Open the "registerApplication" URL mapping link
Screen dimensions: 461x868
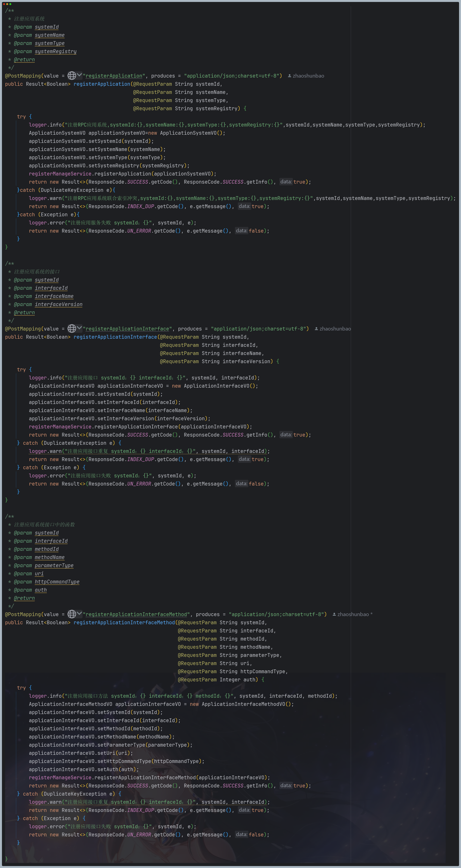114,76
